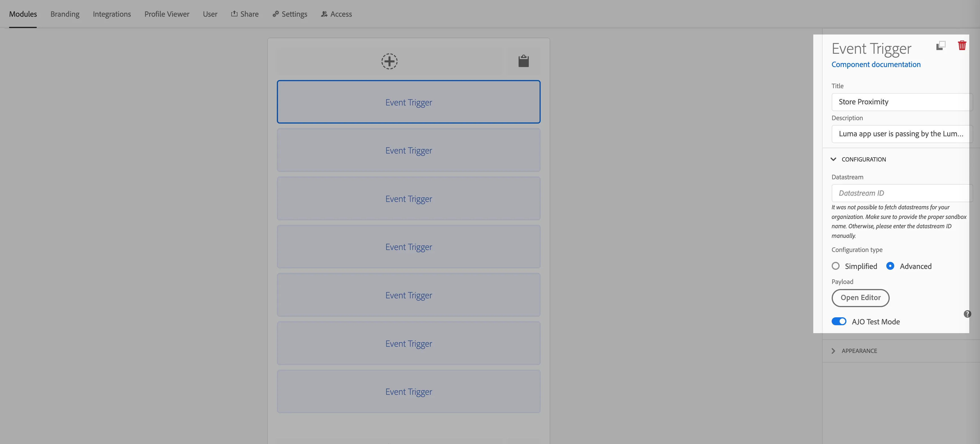
Task: Open the Share tab
Action: pos(245,14)
